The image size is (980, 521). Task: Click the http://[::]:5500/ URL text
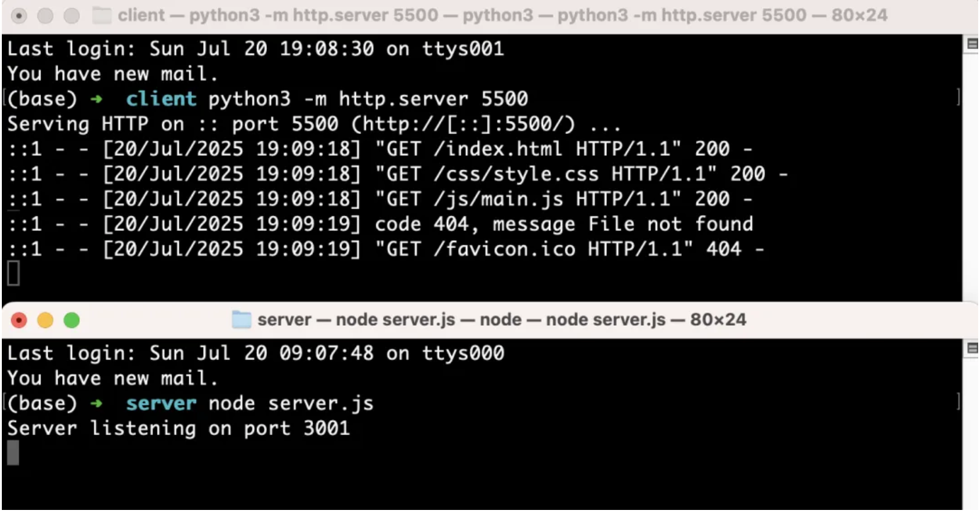tap(464, 124)
